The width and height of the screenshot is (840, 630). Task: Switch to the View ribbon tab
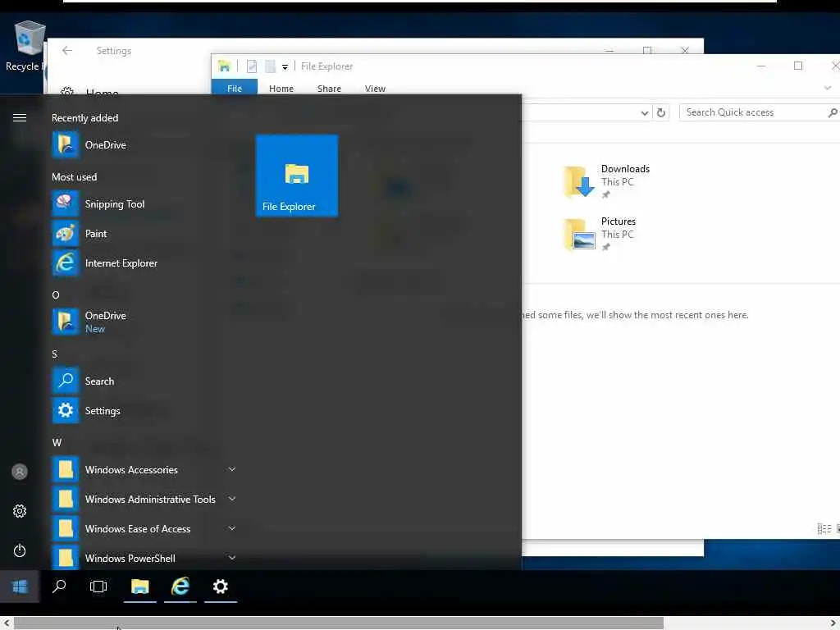click(x=375, y=89)
